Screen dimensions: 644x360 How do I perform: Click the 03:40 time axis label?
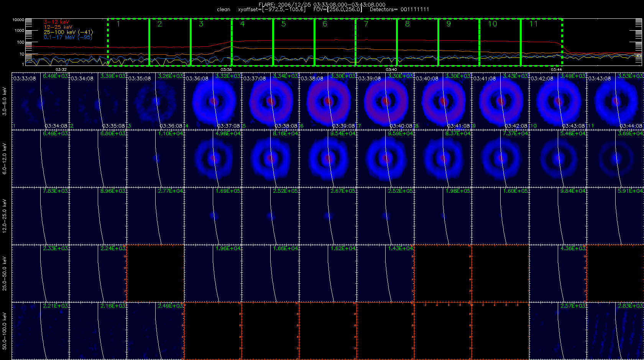391,69
